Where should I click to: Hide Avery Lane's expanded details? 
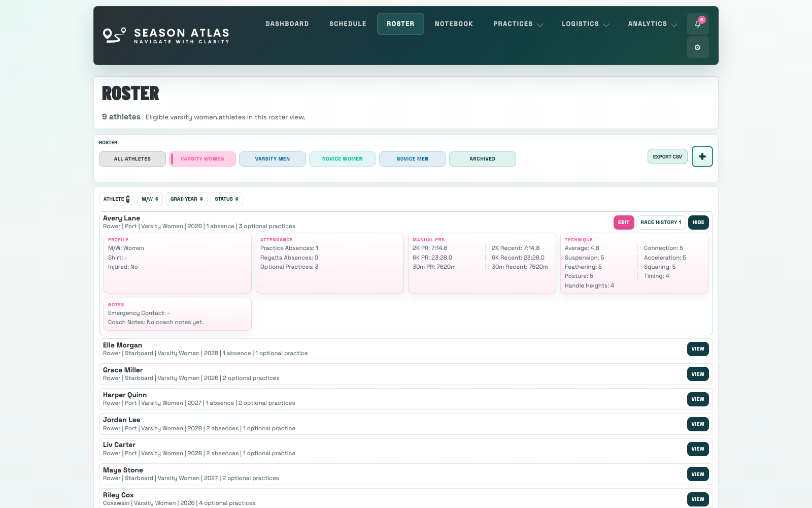pyautogui.click(x=698, y=223)
